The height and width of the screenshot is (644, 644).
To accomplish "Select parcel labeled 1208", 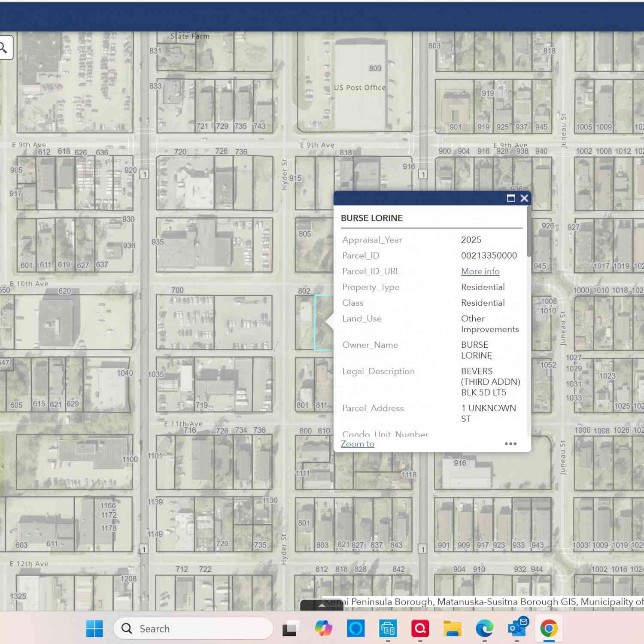I will (128, 579).
